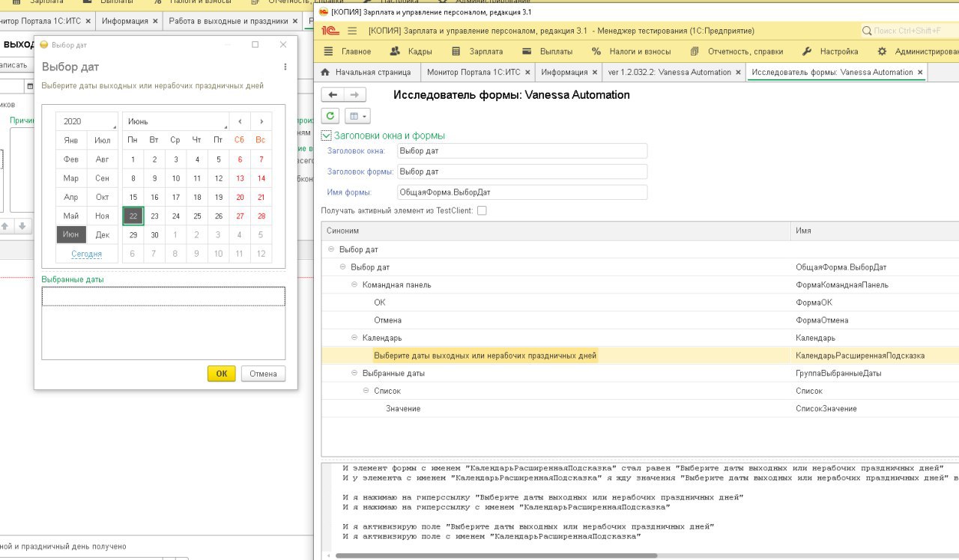
Task: Go to previous month in calendar
Action: (x=240, y=121)
